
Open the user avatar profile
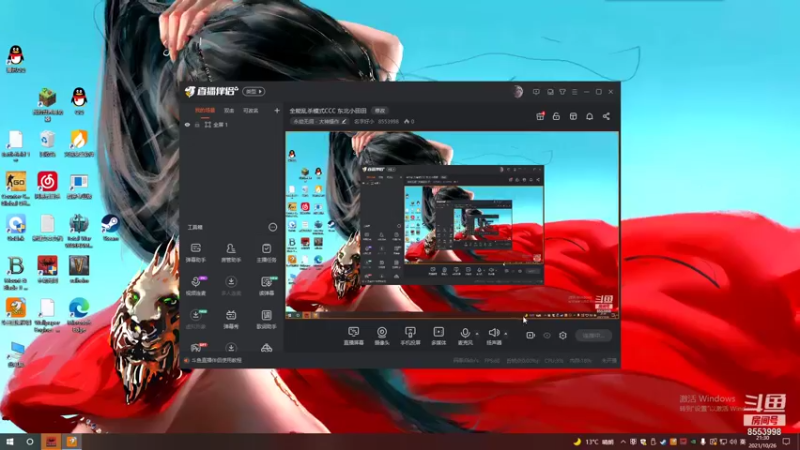tap(518, 92)
